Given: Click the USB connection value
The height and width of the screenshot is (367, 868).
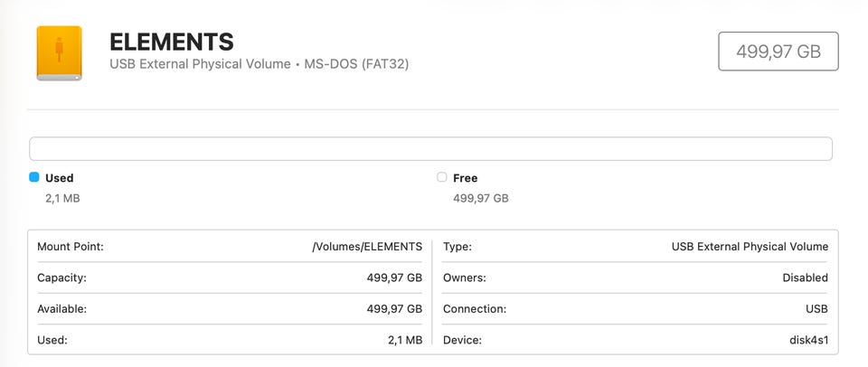Looking at the screenshot, I should point(817,309).
